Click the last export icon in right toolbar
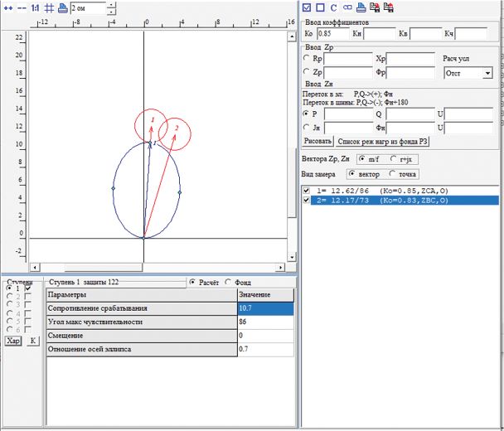Image resolution: width=504 pixels, height=431 pixels. pos(389,7)
